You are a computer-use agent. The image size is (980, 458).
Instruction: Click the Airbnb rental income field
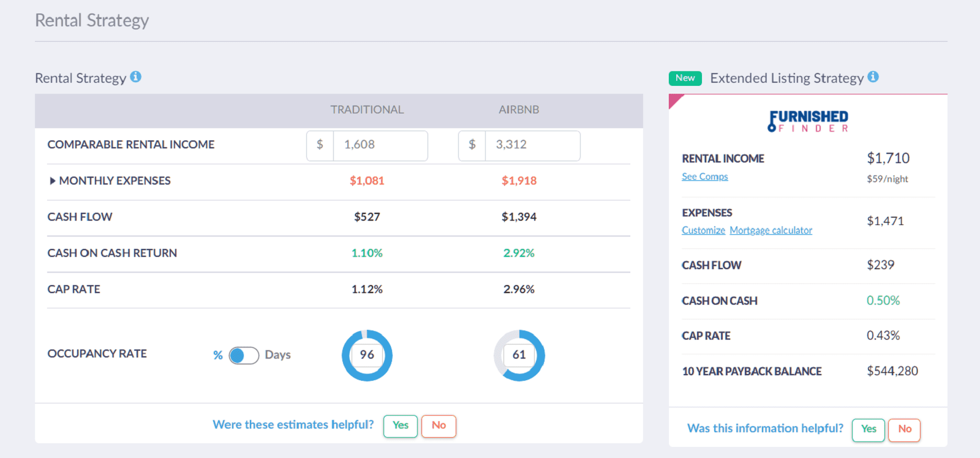pos(532,145)
